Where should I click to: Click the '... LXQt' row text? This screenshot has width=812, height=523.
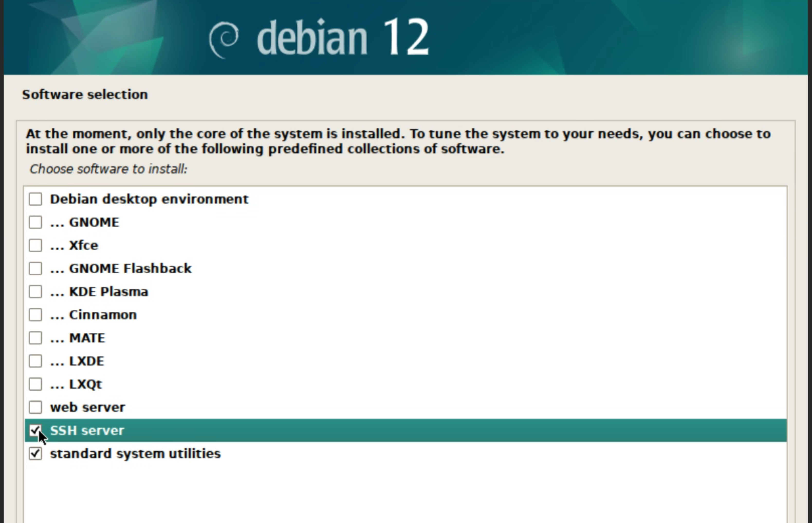[x=76, y=384]
